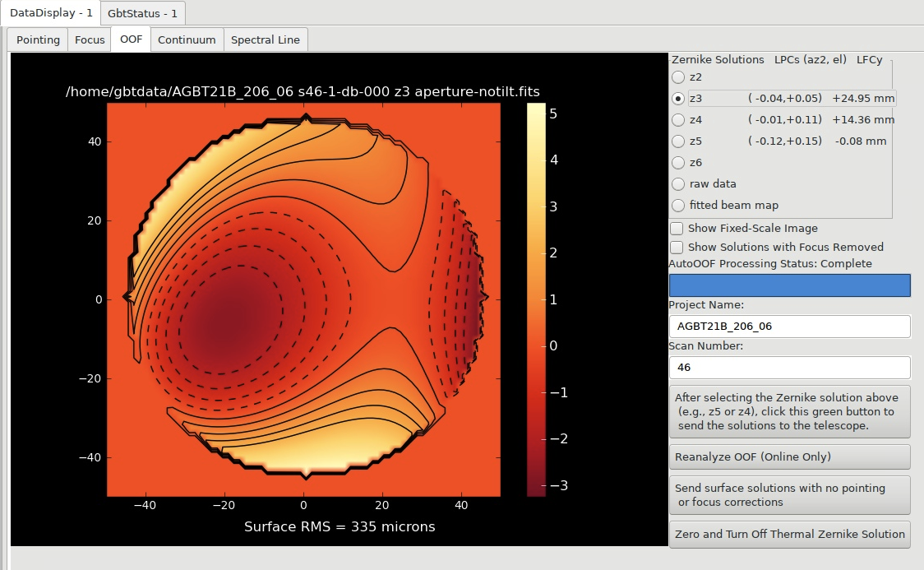Send selected Zernike solutions to the telescope
The height and width of the screenshot is (570, 924).
click(x=790, y=411)
